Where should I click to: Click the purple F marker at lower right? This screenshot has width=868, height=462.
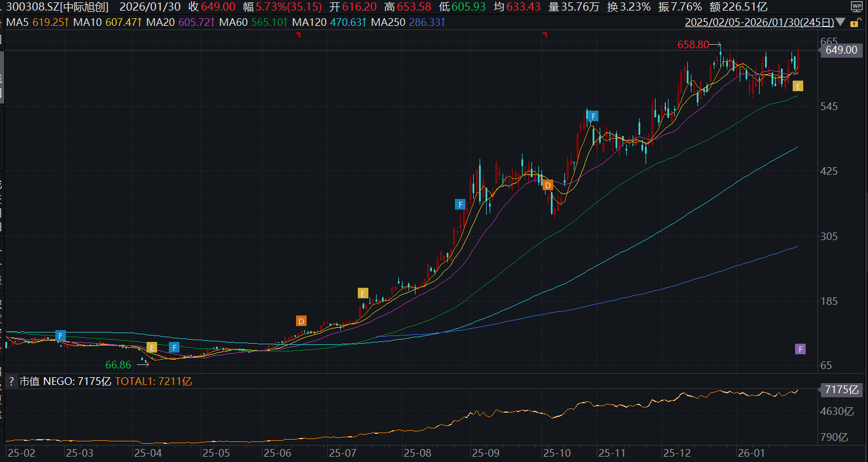click(x=800, y=349)
